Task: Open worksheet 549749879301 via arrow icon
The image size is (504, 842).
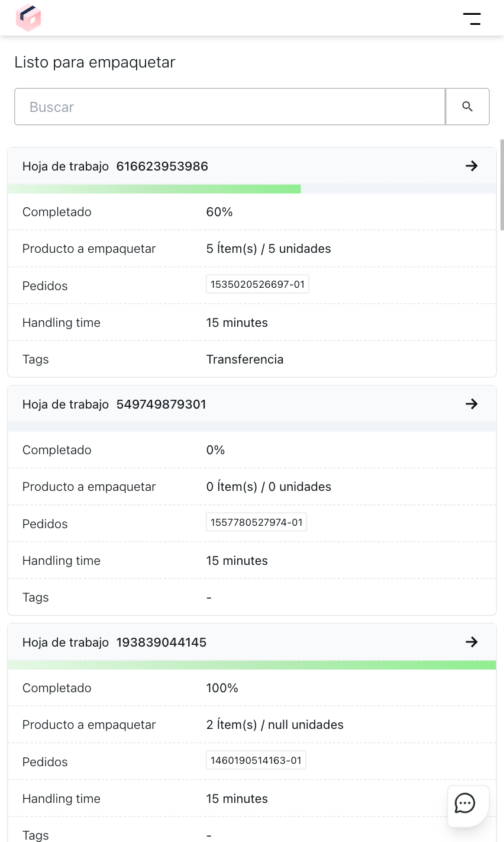Action: 471,404
